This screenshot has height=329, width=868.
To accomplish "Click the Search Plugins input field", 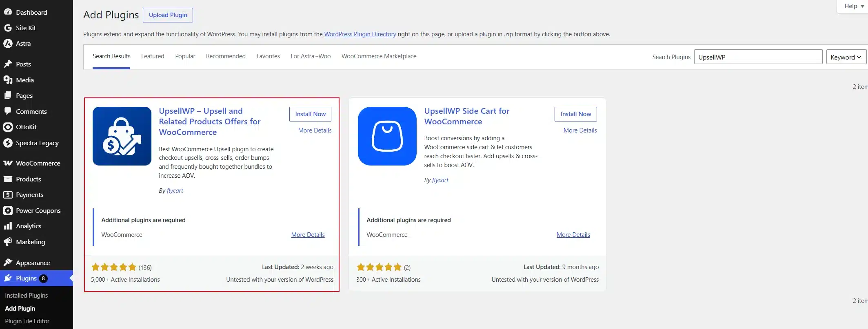I will click(x=758, y=57).
